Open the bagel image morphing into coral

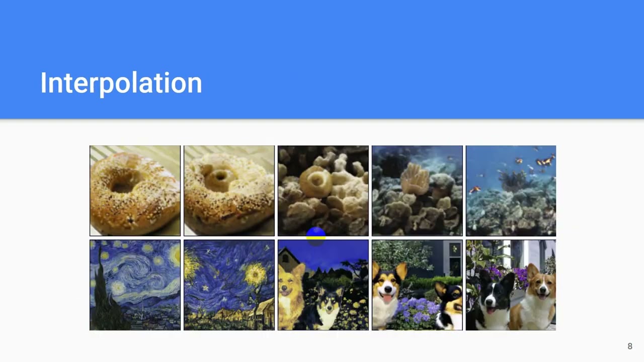pos(229,191)
